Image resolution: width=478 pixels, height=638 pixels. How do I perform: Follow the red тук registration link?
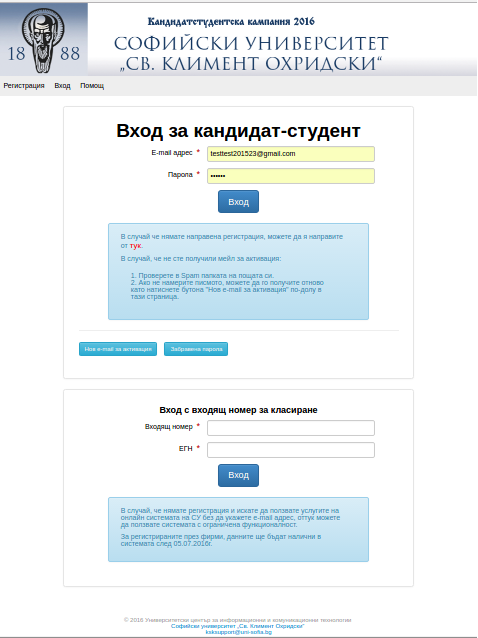point(135,246)
